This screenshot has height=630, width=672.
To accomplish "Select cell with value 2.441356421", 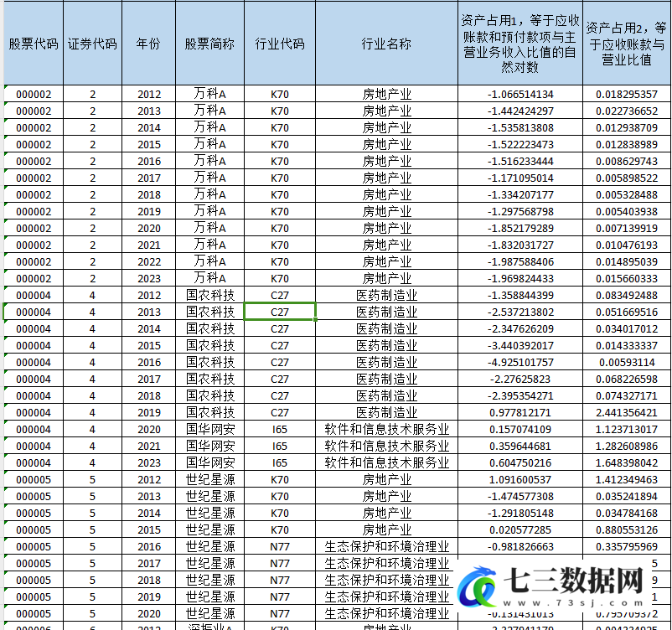I will (x=627, y=412).
